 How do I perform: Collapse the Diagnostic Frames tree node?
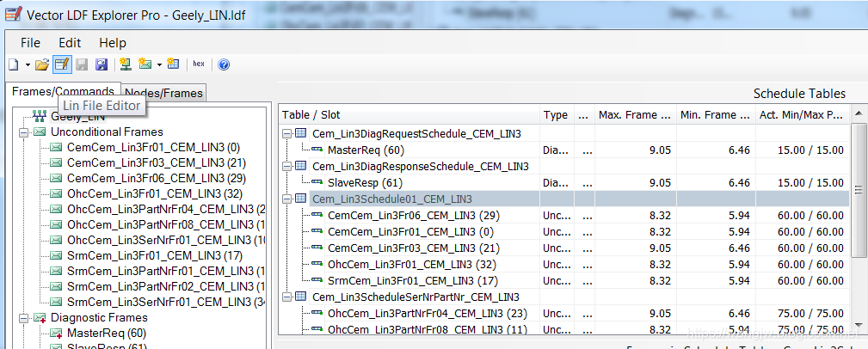coord(23,318)
